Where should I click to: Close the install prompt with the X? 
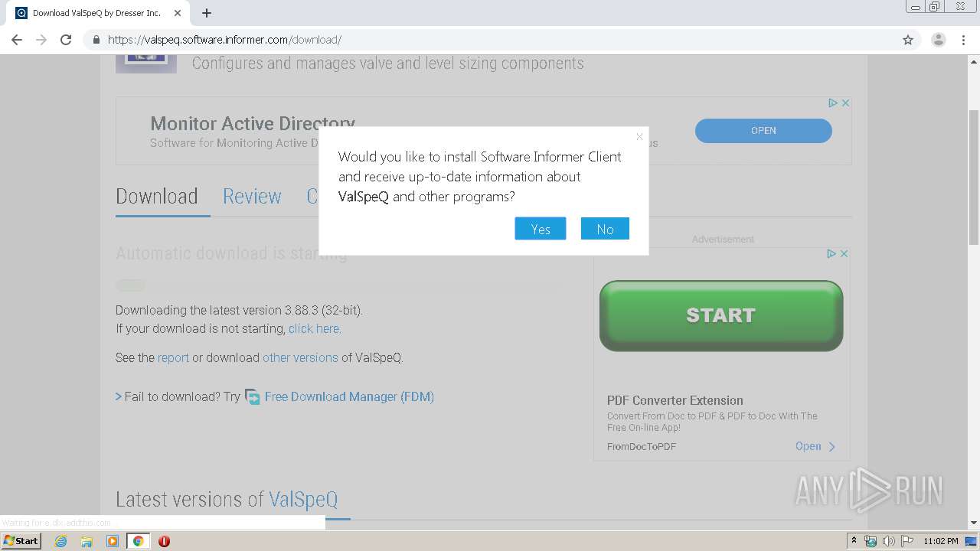[639, 137]
